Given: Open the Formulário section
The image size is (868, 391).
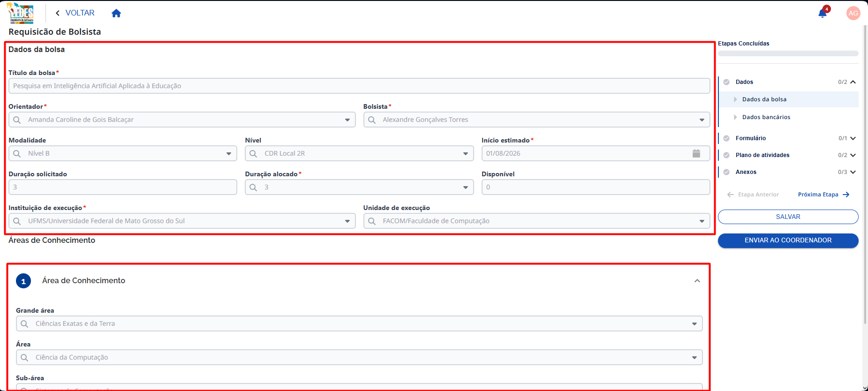Looking at the screenshot, I should [751, 138].
